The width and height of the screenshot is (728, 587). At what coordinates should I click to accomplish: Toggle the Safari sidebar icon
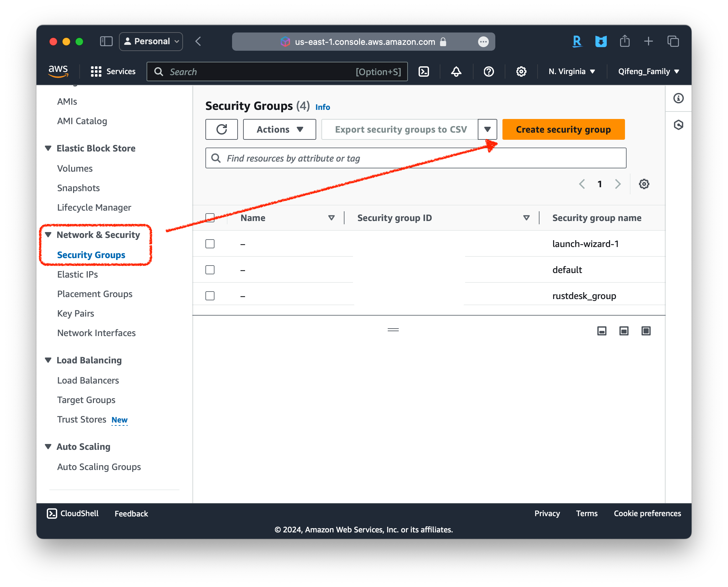coord(106,41)
